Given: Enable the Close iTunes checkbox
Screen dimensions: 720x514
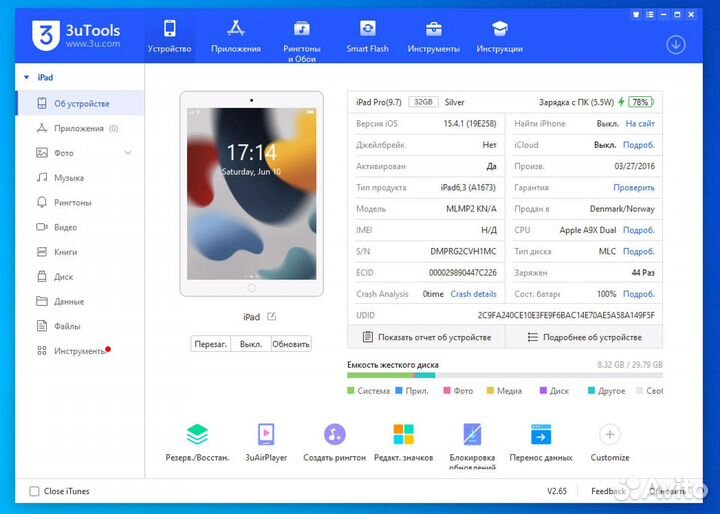Looking at the screenshot, I should pos(35,491).
